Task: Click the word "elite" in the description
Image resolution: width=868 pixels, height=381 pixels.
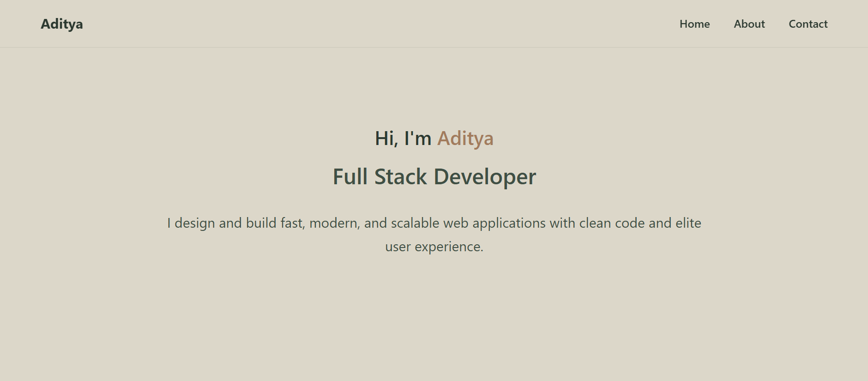Action: 688,223
